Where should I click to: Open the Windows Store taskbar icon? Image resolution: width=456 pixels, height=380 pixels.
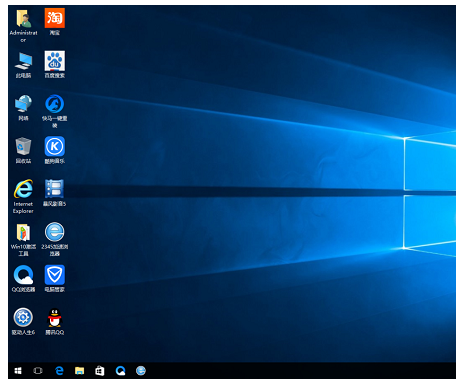click(x=100, y=371)
